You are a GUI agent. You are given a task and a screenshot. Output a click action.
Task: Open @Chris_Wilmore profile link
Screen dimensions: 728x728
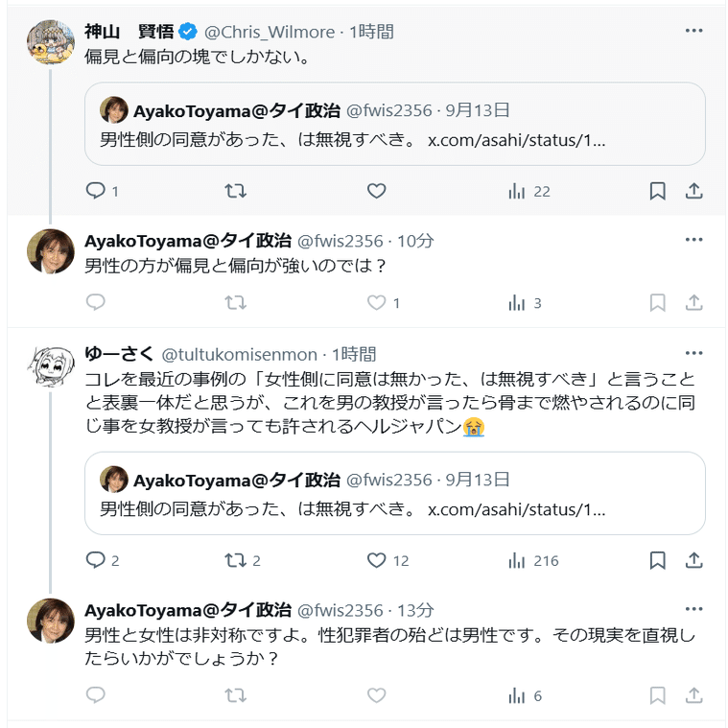click(272, 32)
